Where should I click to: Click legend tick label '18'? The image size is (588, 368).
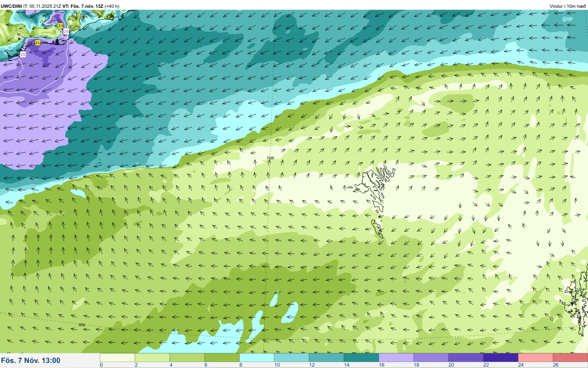(416, 365)
